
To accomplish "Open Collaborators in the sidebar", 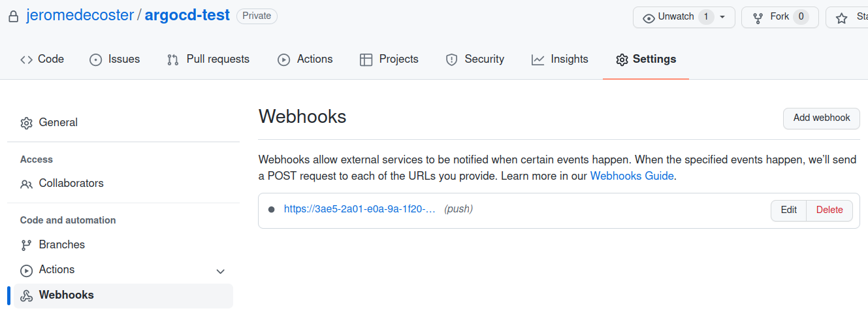I will click(71, 183).
